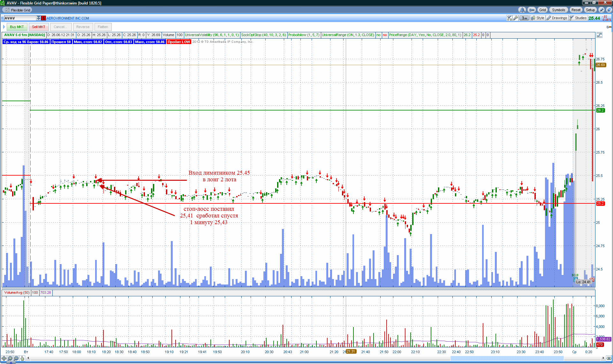Image resolution: width=613 pixels, height=364 pixels.
Task: Open the 1m timeframe selector
Action: point(525,18)
